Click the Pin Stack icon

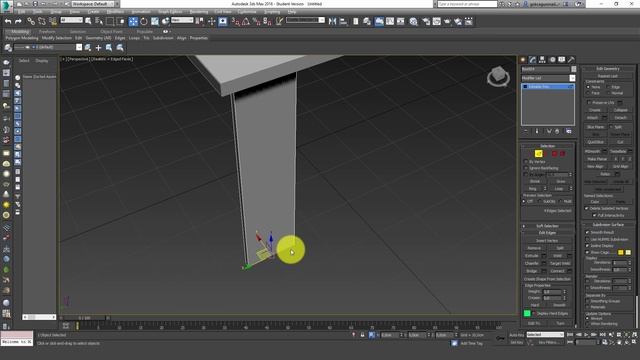pyautogui.click(x=526, y=131)
